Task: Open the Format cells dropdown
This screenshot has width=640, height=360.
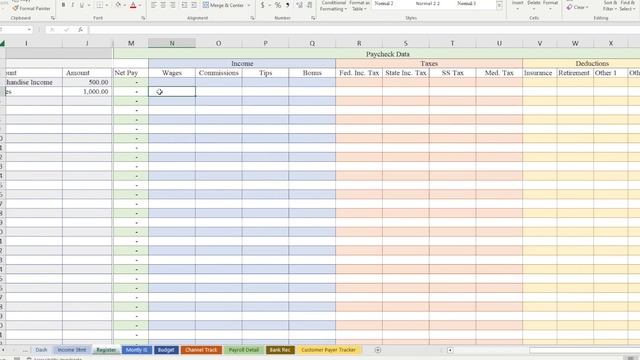Action: [x=550, y=5]
